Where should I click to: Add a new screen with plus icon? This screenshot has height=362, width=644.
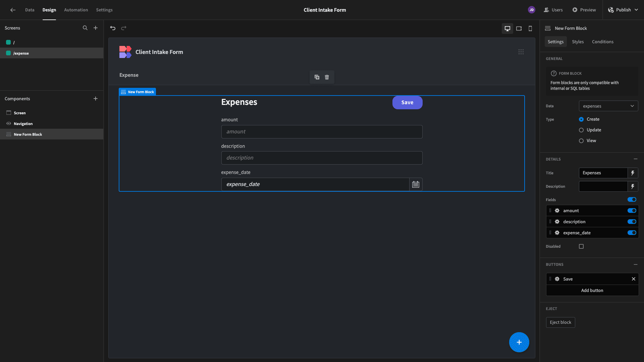click(96, 28)
